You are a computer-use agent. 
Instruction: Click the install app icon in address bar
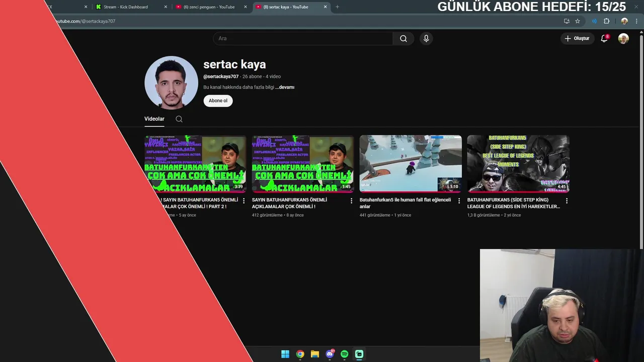pos(567,21)
